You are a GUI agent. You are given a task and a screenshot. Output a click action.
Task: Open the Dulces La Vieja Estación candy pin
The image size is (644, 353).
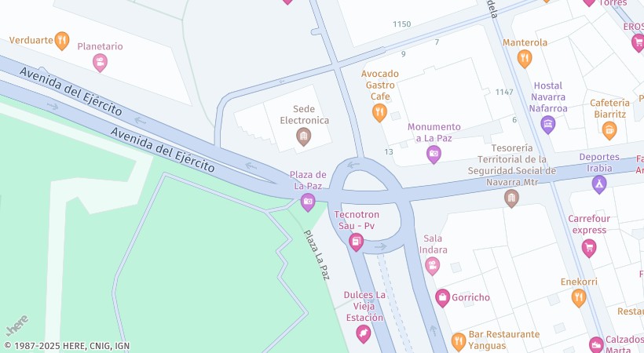(363, 334)
